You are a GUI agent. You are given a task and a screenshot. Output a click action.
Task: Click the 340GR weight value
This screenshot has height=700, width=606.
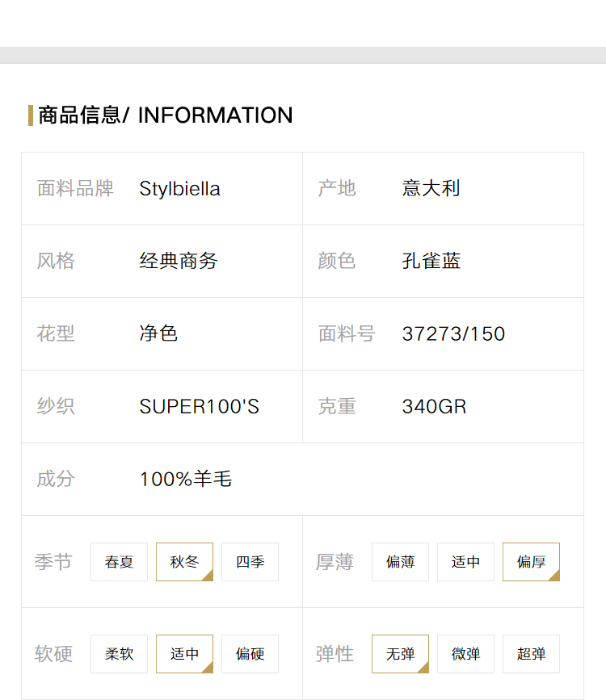coord(434,406)
